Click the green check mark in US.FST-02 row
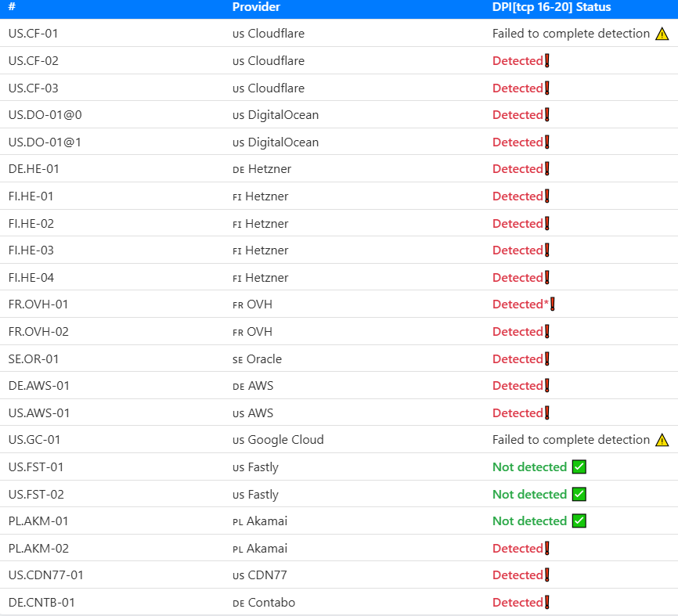The height and width of the screenshot is (616, 678). tap(579, 494)
